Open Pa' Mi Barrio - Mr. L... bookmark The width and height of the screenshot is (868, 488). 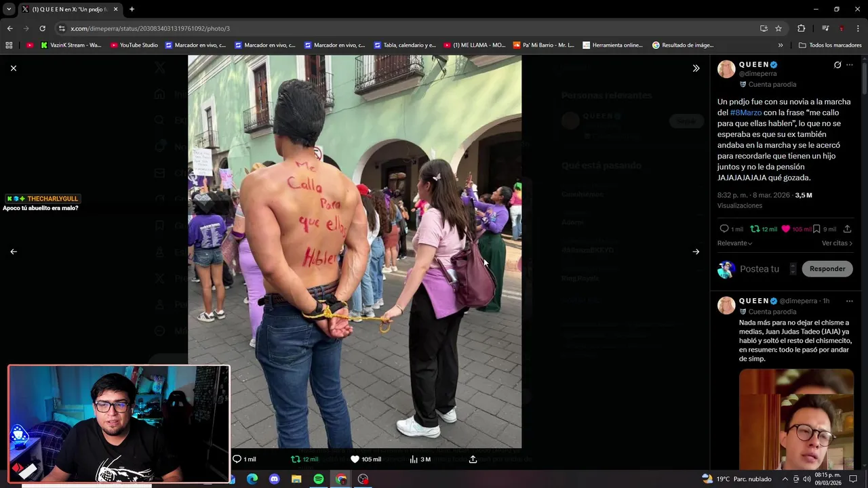(544, 45)
